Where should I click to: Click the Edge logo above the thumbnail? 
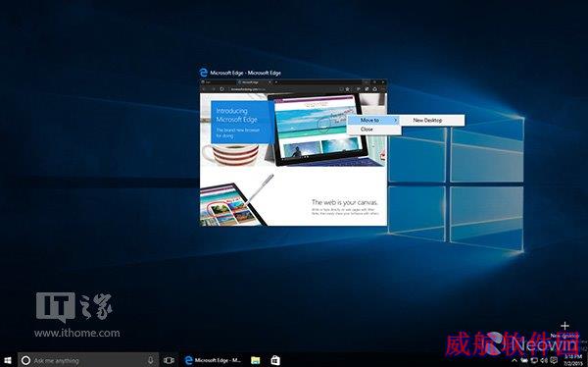coord(203,73)
